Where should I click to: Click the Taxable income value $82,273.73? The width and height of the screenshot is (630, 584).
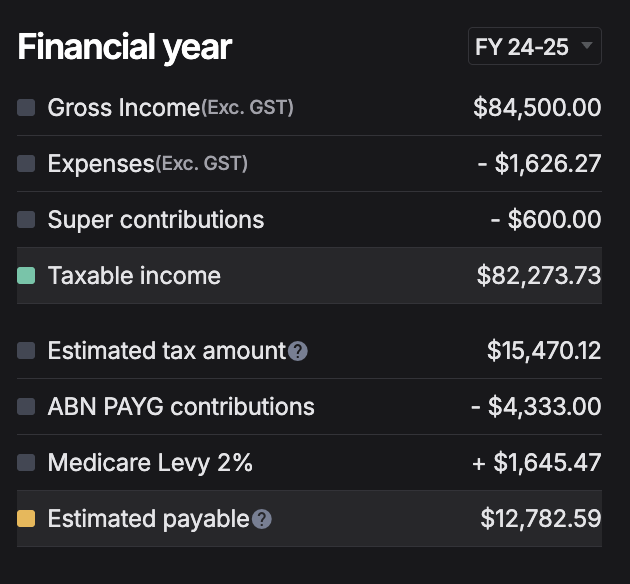coord(539,276)
